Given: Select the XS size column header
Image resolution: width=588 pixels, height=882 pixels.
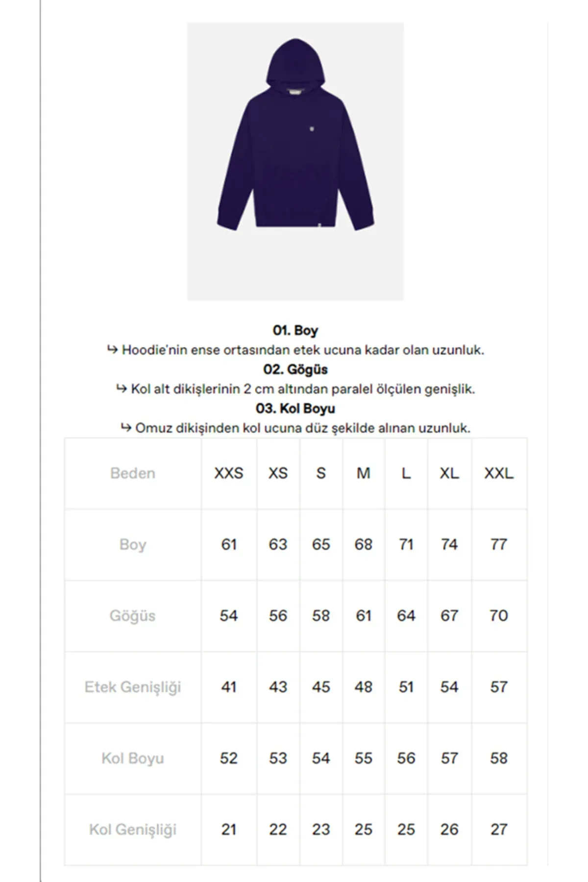Looking at the screenshot, I should 278,473.
